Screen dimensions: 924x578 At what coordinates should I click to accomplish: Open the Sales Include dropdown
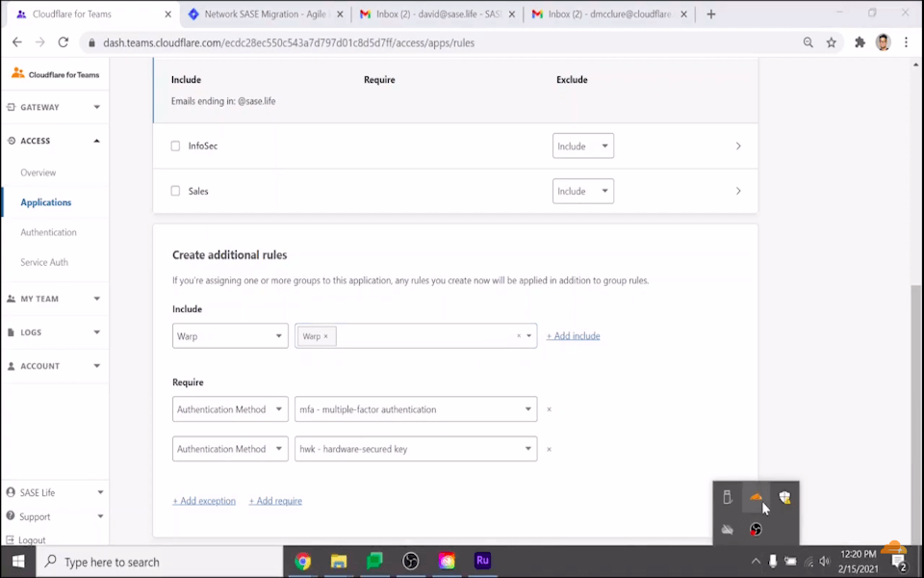click(583, 191)
